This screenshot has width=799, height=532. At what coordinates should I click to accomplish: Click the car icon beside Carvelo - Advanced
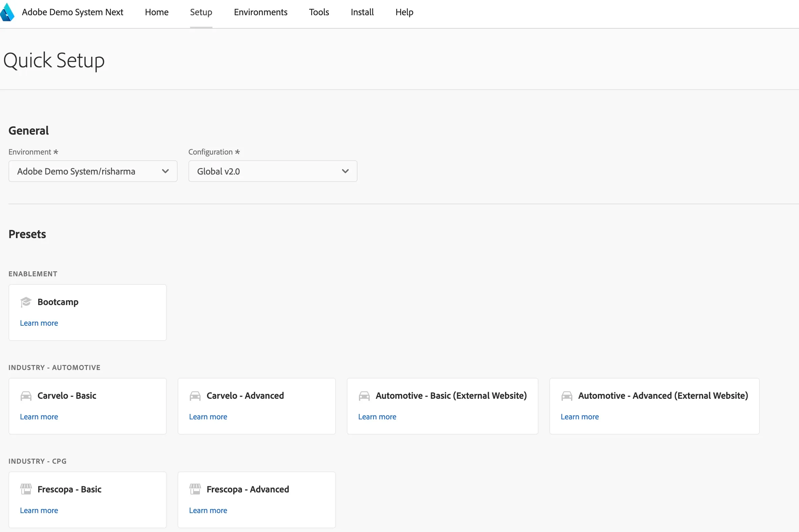coord(195,396)
